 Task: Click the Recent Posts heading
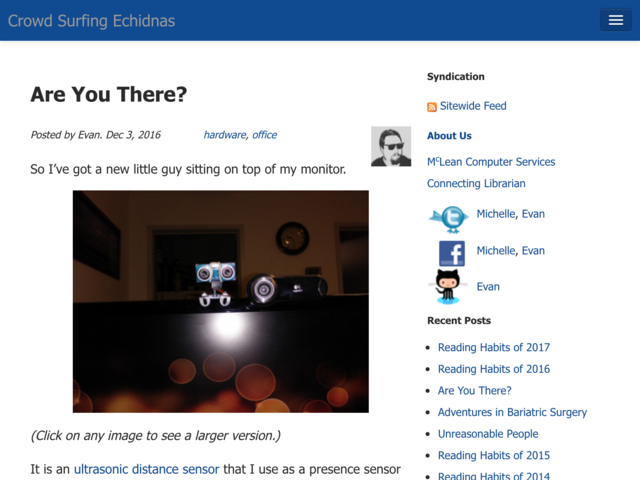(x=459, y=321)
